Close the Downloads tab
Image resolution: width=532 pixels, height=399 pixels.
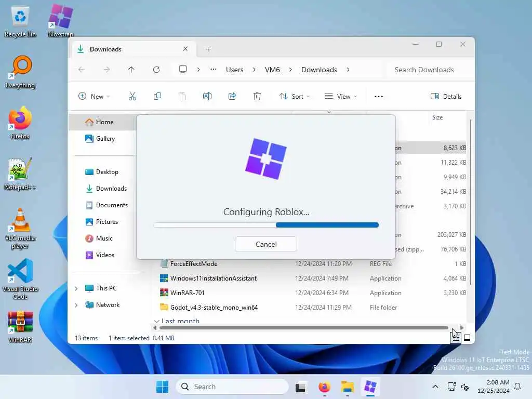pyautogui.click(x=185, y=49)
